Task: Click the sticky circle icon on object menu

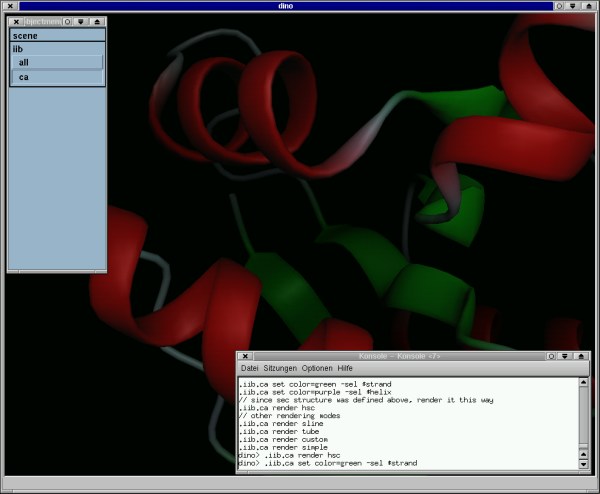Action: point(67,21)
